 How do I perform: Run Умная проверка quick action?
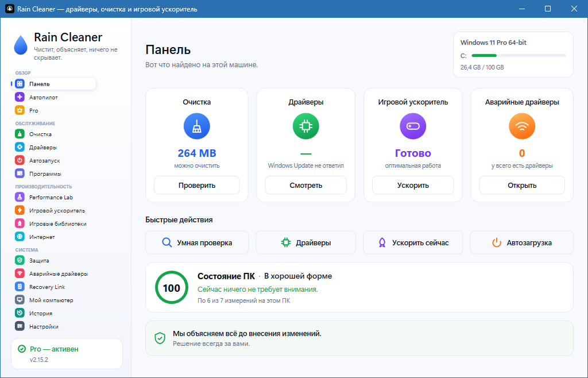pyautogui.click(x=197, y=242)
